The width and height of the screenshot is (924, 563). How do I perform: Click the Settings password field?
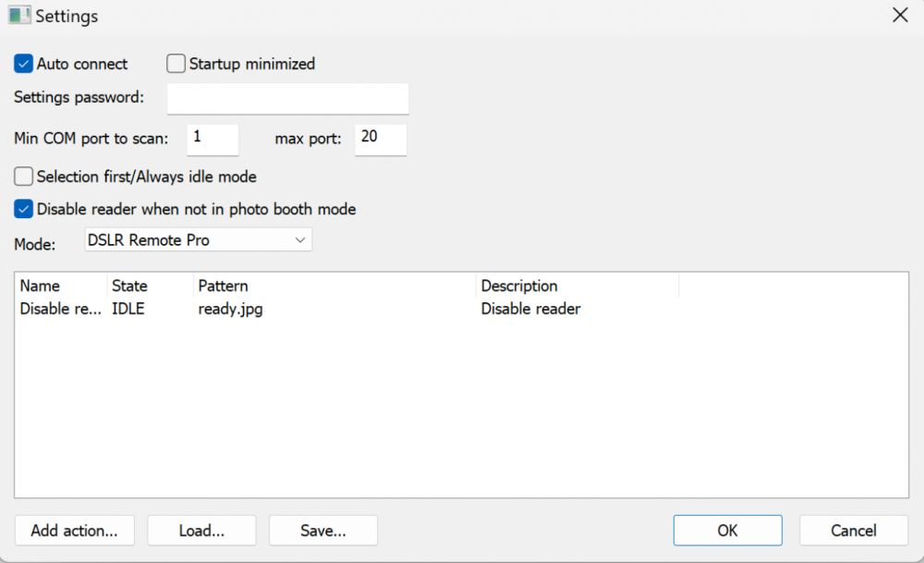pos(287,98)
